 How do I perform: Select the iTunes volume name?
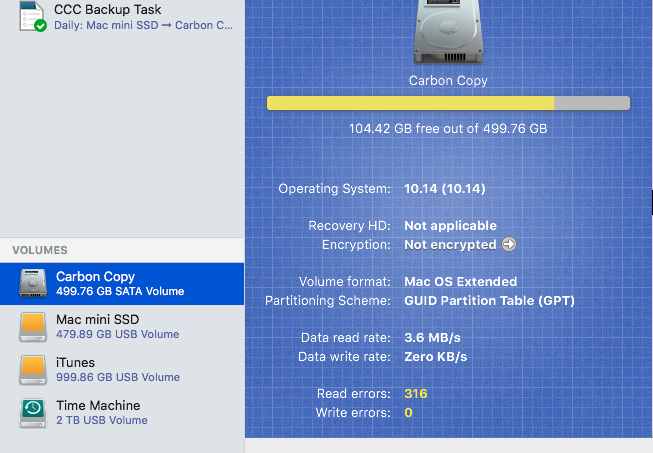[75, 362]
